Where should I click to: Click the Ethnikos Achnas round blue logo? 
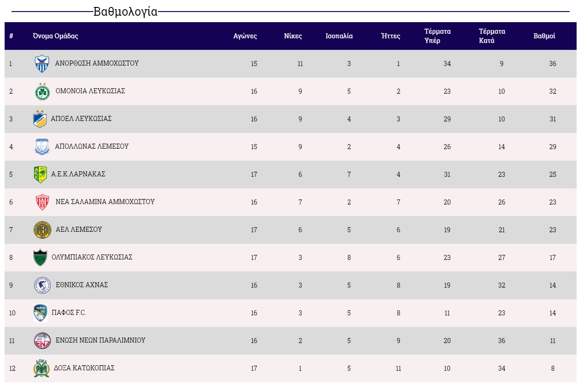pyautogui.click(x=42, y=285)
